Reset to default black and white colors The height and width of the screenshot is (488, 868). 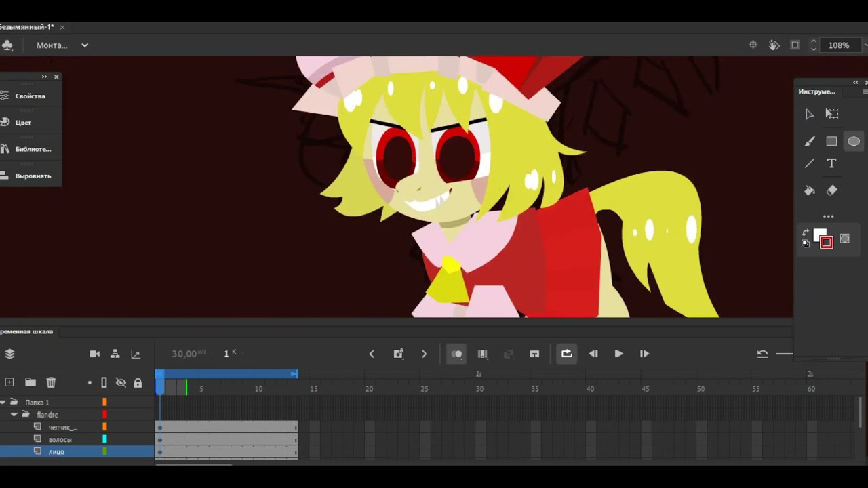(x=806, y=243)
